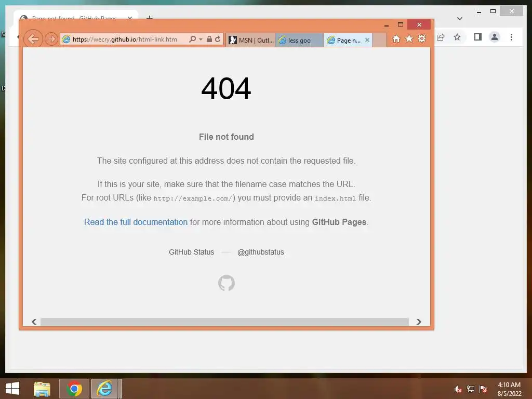Viewport: 532px width, 399px height.
Task: Switch to Chrome from the taskbar
Action: 74,389
